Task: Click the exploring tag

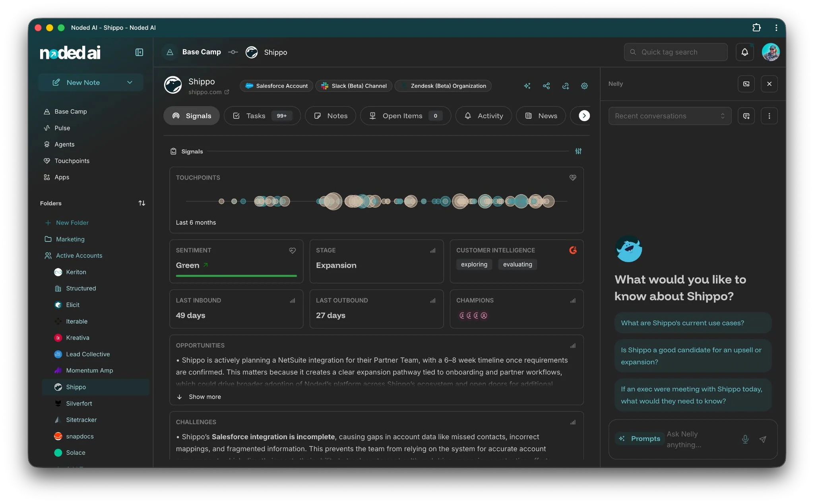Action: point(474,265)
